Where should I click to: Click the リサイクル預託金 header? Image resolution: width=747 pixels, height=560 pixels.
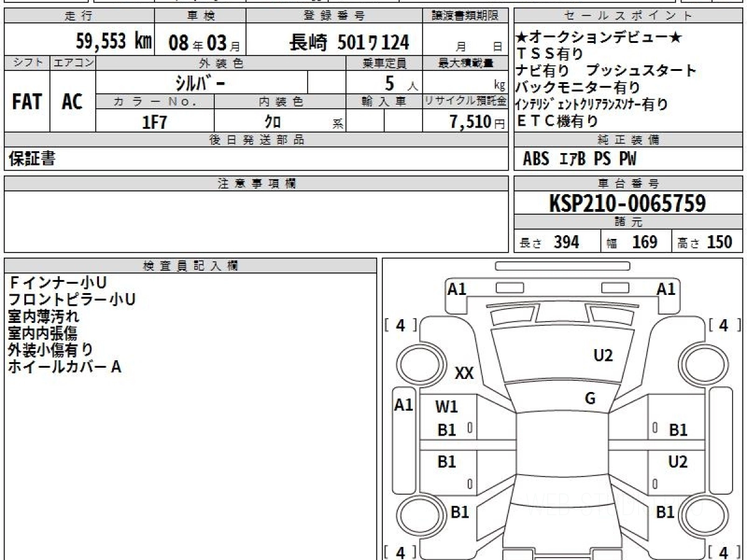point(466,101)
